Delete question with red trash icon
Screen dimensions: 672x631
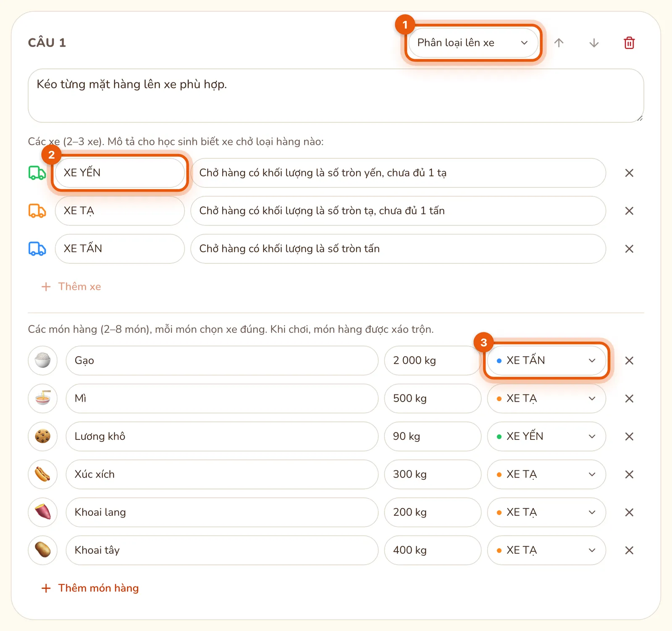[629, 43]
